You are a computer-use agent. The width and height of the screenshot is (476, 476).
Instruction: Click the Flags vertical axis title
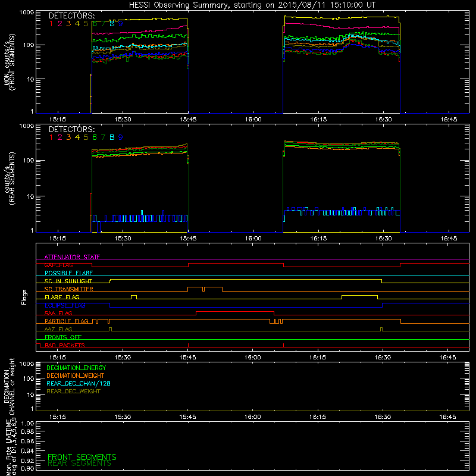point(24,297)
